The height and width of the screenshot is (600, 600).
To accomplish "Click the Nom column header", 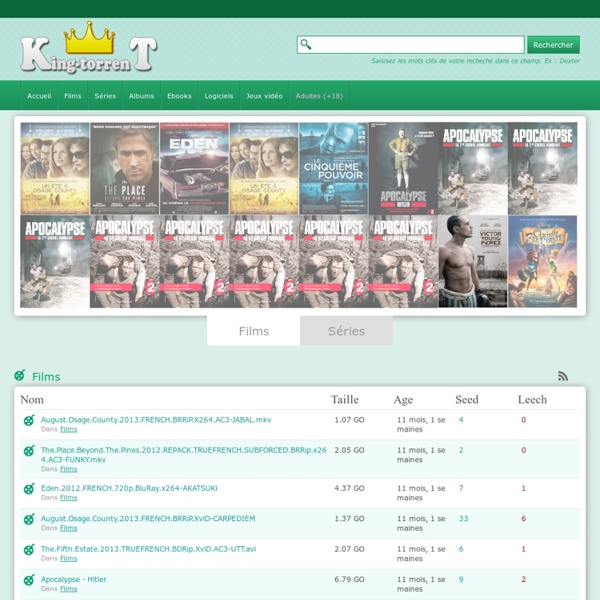I will (x=32, y=399).
